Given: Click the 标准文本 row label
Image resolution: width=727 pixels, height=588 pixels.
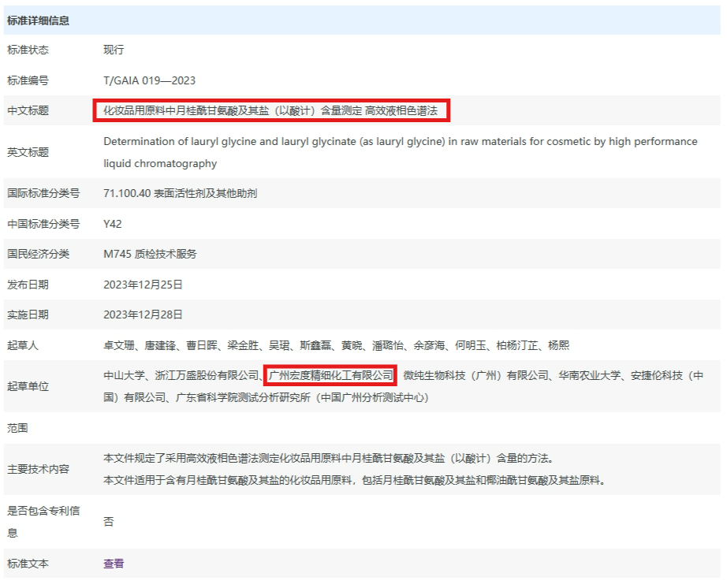Looking at the screenshot, I should click(28, 564).
